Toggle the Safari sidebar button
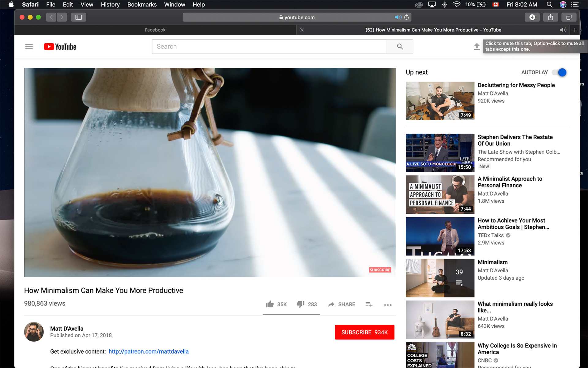Screen dimensions: 588x368 pos(78,17)
